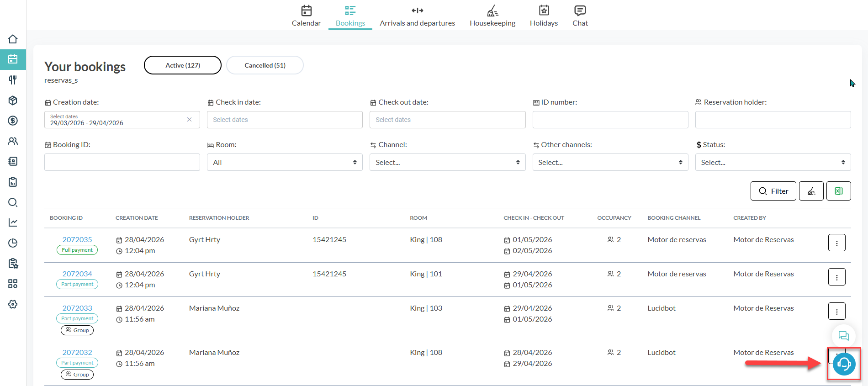
Task: Open the guests people icon in sidebar
Action: [13, 141]
